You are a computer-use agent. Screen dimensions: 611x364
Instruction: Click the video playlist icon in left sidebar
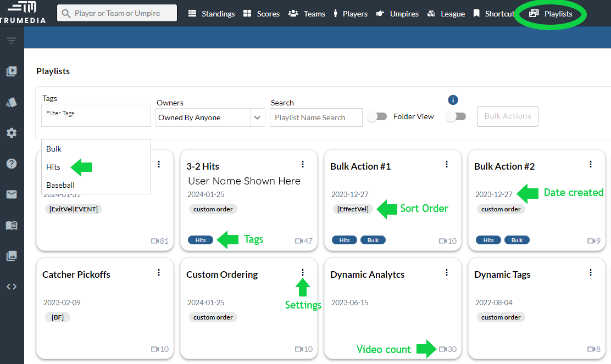pyautogui.click(x=12, y=71)
